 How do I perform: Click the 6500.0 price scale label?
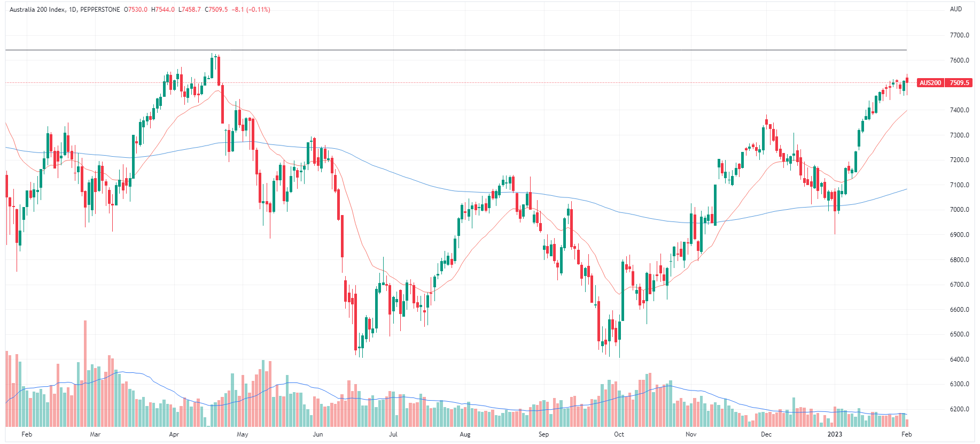click(960, 334)
